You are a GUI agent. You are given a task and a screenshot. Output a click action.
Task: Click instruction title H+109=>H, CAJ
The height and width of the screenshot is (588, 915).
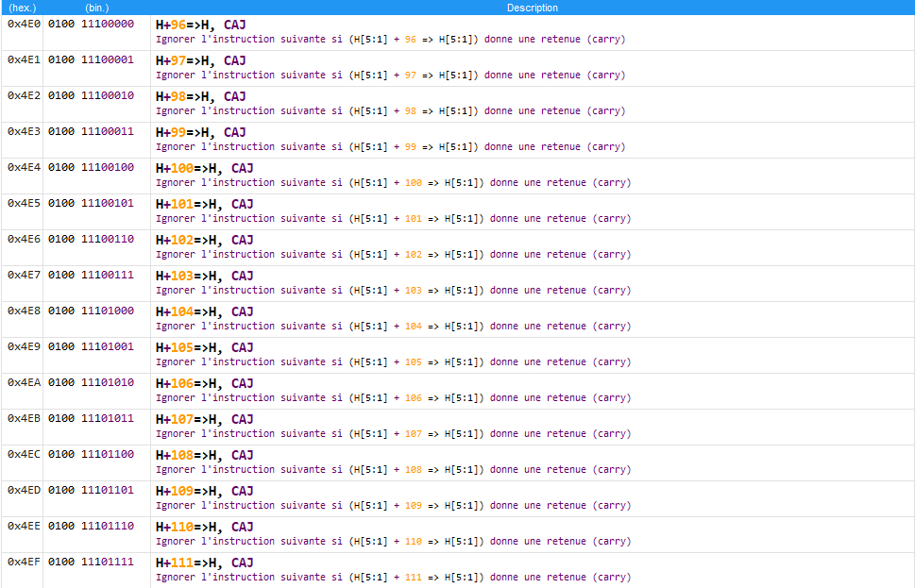[x=205, y=492]
